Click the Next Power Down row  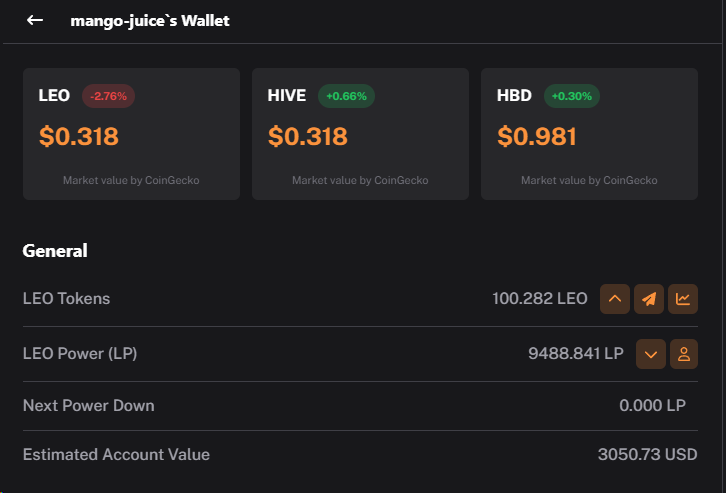point(360,406)
